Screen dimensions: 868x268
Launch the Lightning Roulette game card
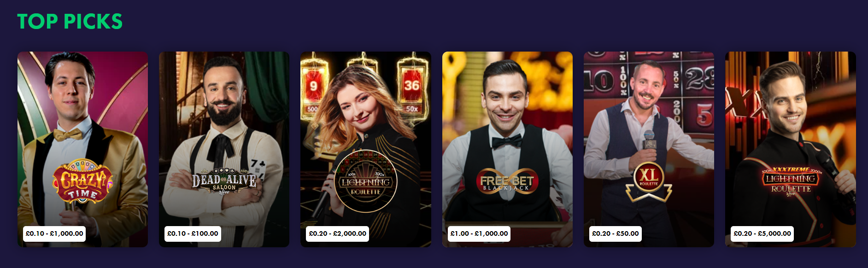pos(366,149)
